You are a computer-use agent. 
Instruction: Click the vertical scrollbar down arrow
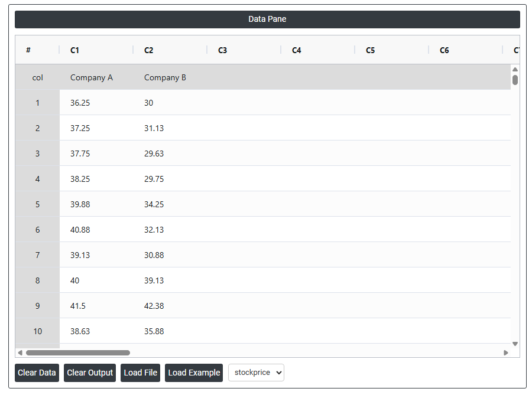(515, 344)
